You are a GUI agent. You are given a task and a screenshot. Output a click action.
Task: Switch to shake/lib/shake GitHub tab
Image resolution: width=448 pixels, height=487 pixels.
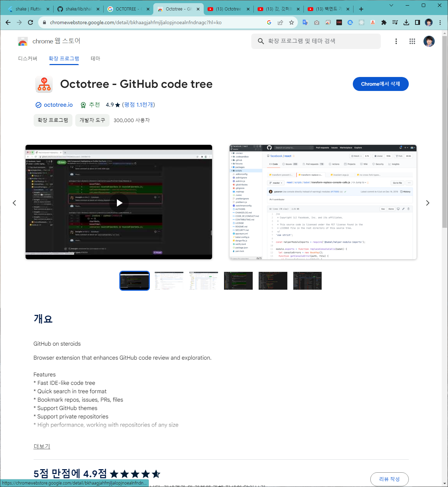(x=78, y=9)
